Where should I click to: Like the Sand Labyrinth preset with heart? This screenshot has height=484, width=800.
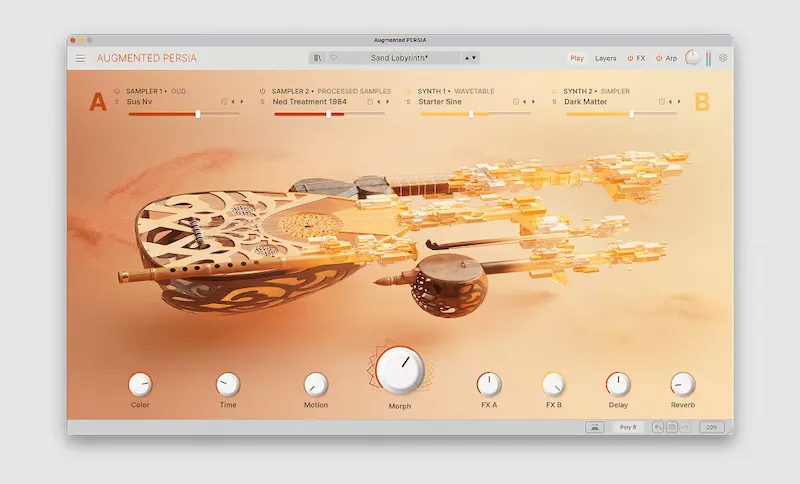[333, 58]
